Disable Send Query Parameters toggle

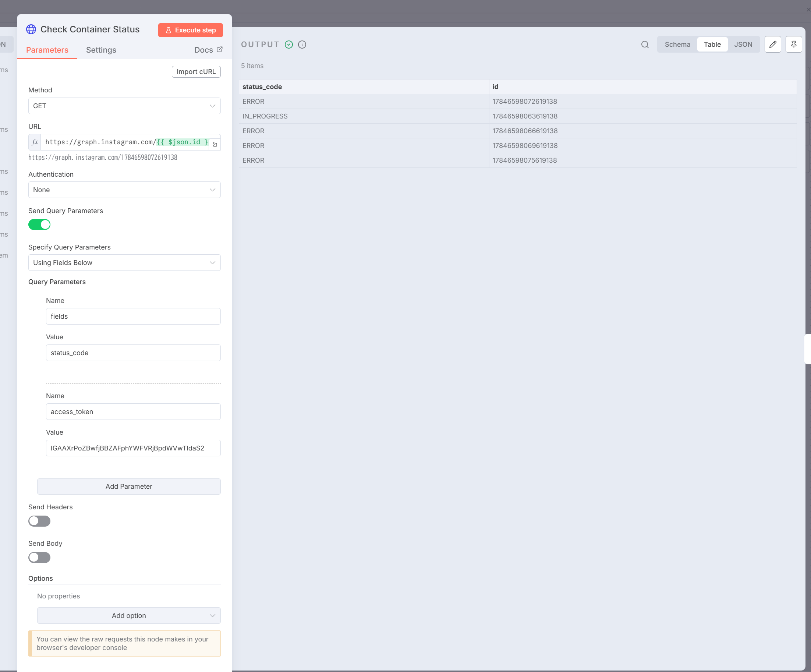(39, 224)
